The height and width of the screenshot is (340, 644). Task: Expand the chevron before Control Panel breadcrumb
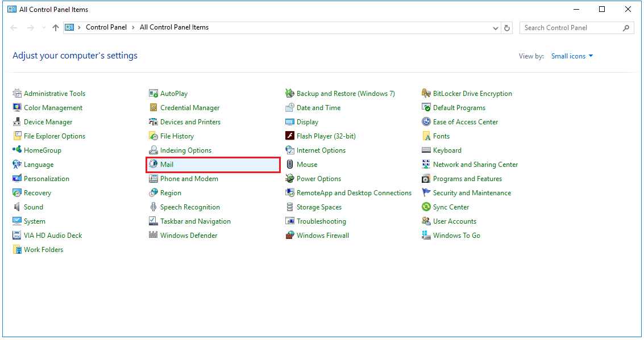79,27
